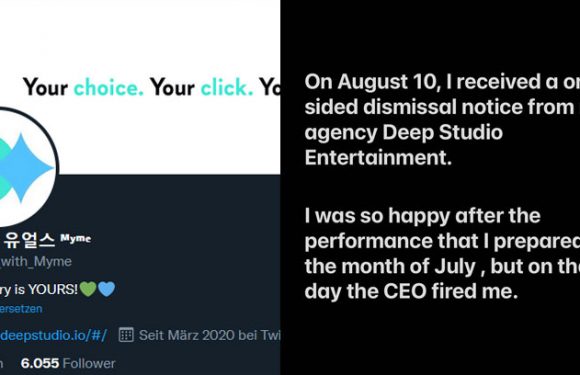This screenshot has width=580, height=375.
Task: Click the 'I was so happy' paragraph
Action: click(x=442, y=253)
